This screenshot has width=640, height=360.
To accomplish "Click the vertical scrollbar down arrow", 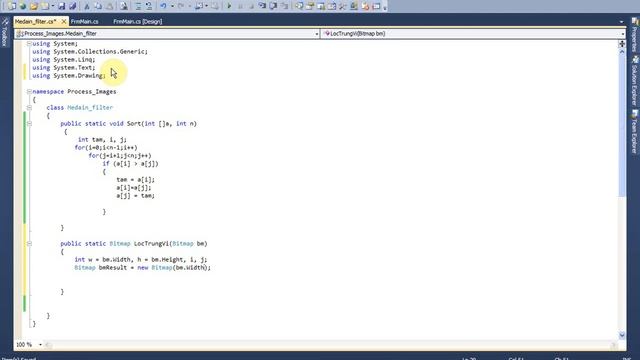I will pos(622,335).
